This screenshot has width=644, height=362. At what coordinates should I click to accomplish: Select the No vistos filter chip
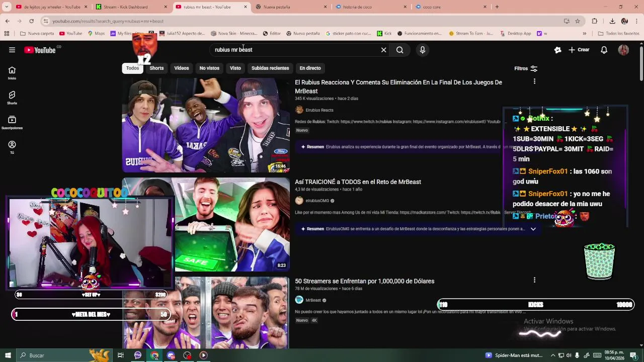tap(209, 68)
